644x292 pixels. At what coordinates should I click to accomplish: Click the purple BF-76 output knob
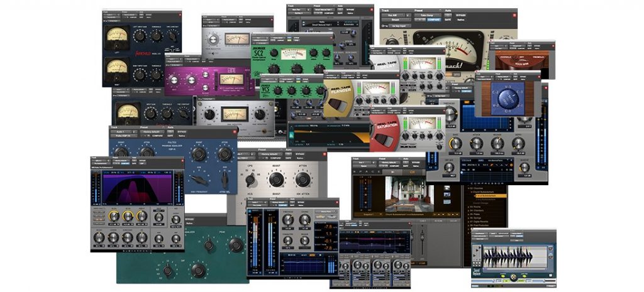(x=191, y=80)
